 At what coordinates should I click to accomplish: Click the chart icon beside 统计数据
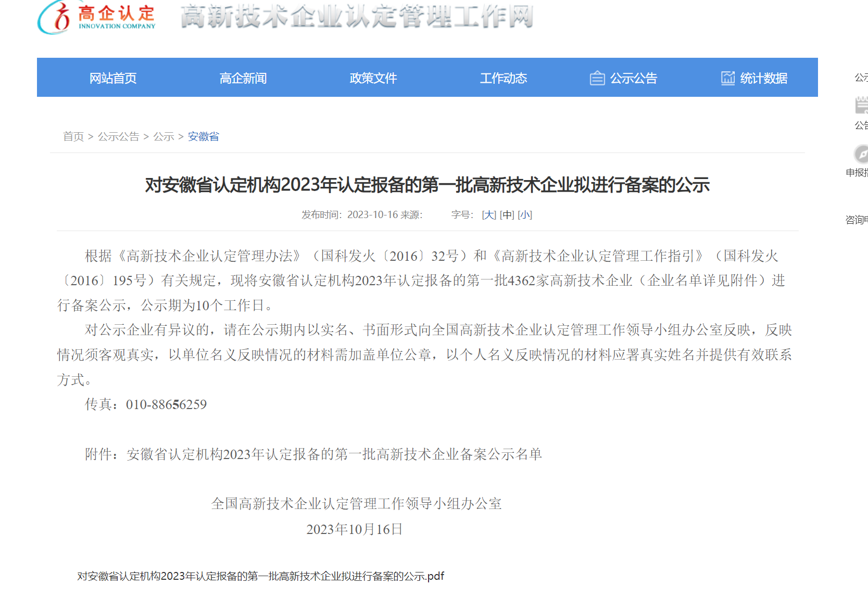pos(727,78)
